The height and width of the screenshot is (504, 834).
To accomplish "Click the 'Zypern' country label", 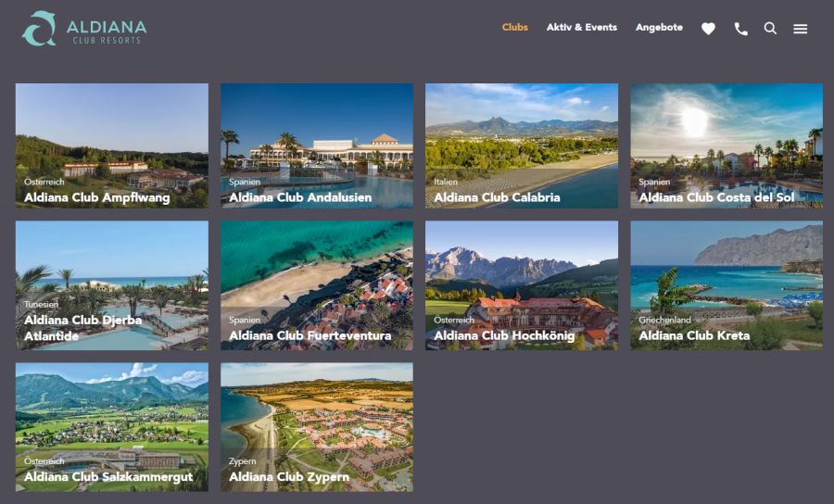I will click(242, 461).
